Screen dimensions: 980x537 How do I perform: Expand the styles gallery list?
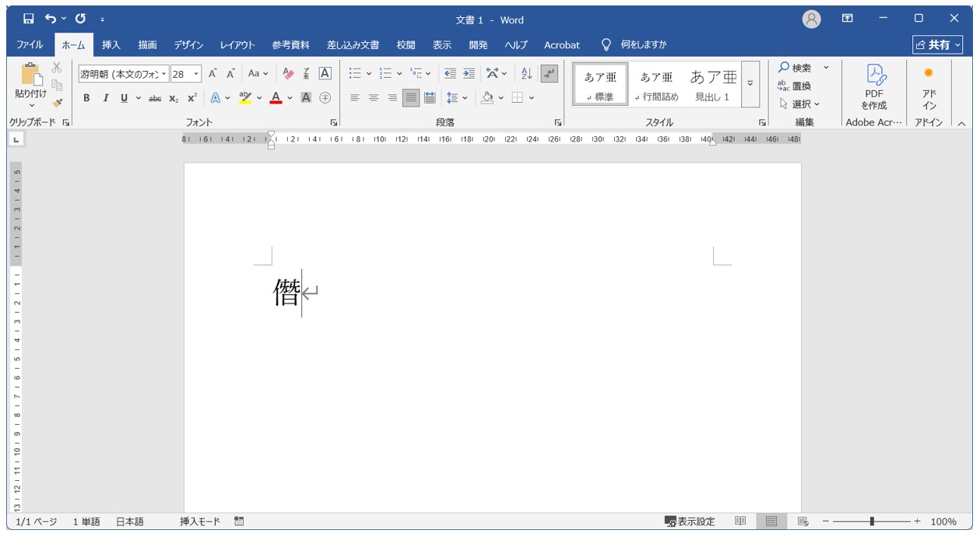pos(750,84)
